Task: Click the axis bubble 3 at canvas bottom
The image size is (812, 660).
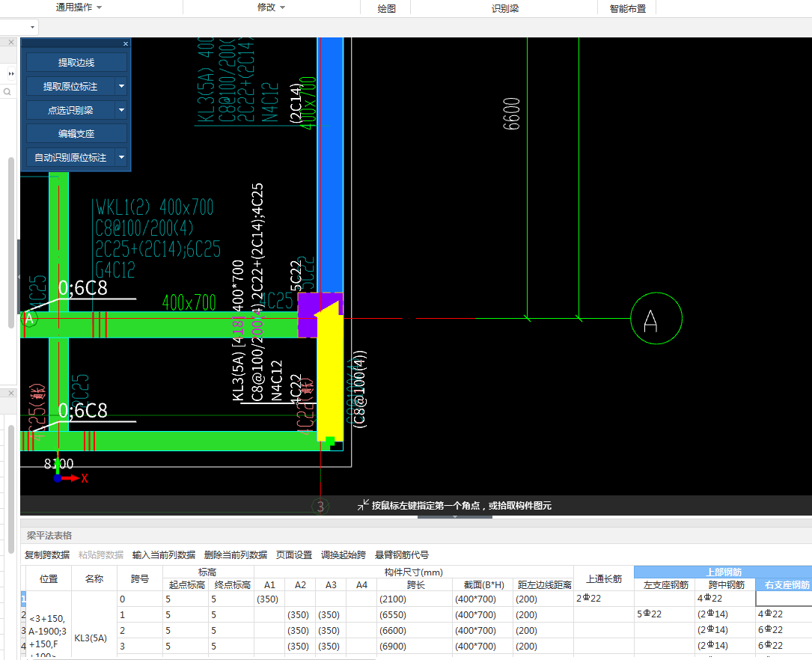Action: coord(320,506)
